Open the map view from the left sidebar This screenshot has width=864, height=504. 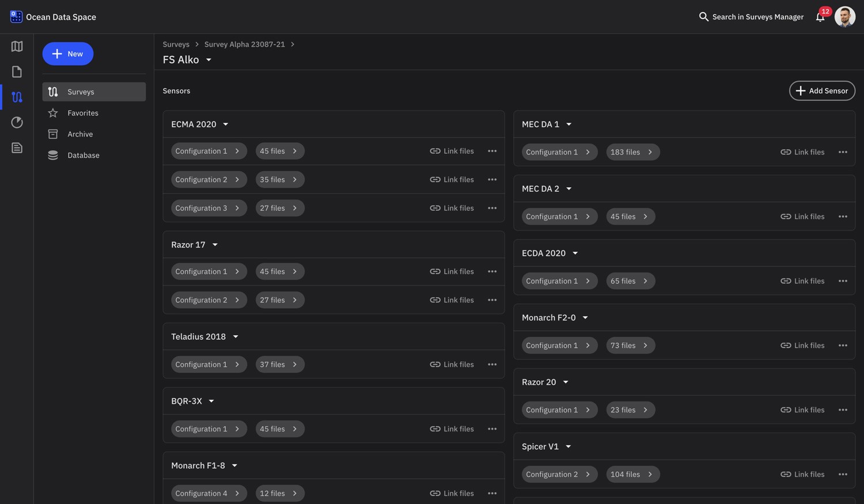(x=16, y=46)
